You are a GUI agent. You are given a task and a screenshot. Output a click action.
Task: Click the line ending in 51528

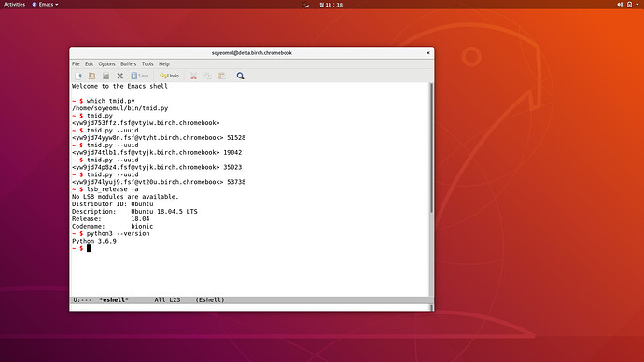159,138
